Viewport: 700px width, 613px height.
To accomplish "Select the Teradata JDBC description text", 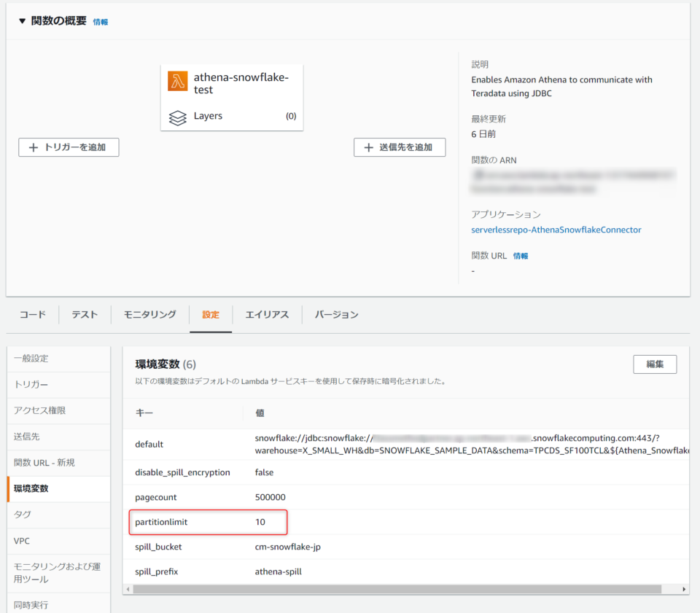I will (x=561, y=87).
